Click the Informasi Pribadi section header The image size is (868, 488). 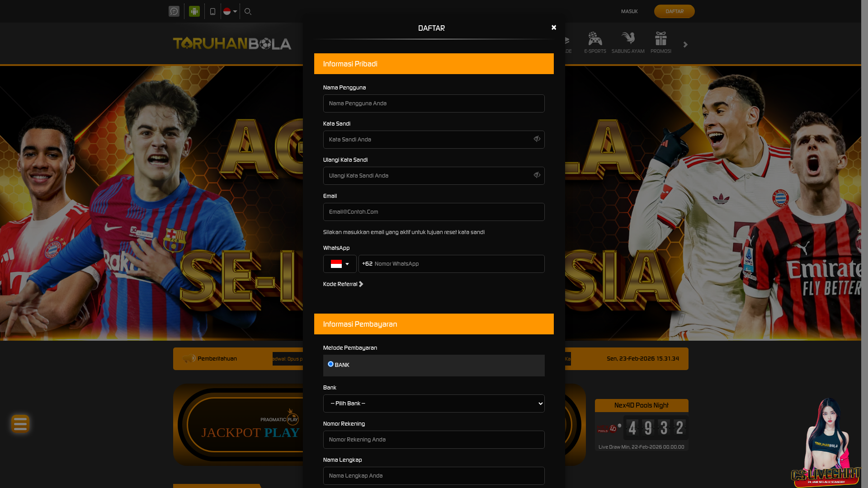[x=434, y=64]
